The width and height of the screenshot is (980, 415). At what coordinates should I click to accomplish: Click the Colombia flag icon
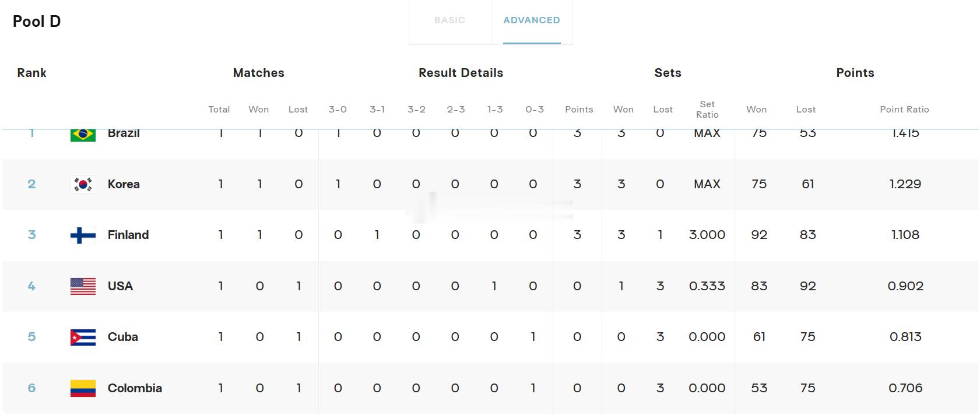click(x=83, y=388)
